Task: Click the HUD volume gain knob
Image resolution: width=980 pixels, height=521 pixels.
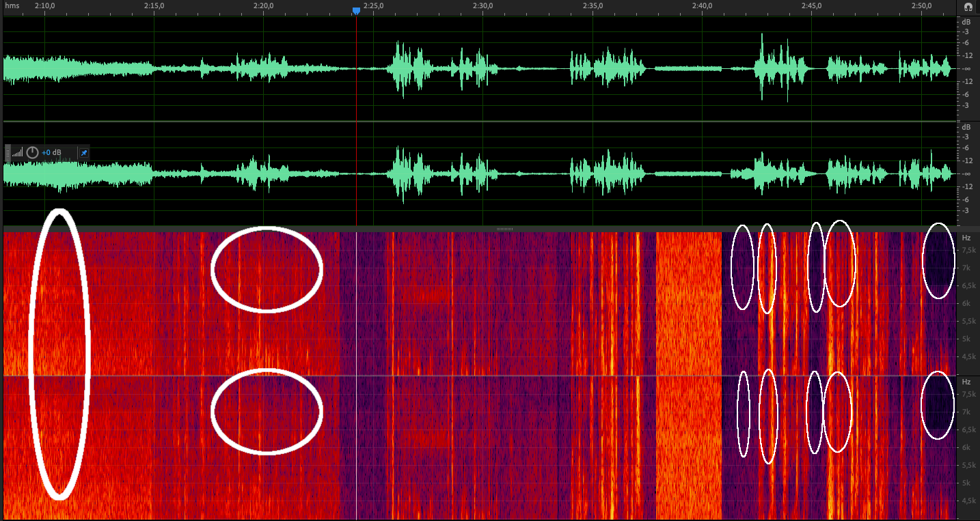Action: pos(32,152)
